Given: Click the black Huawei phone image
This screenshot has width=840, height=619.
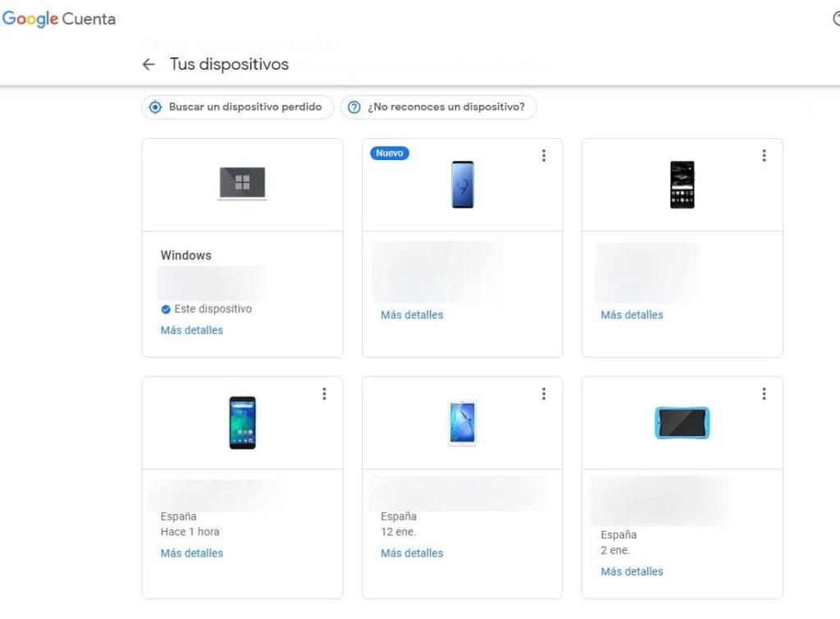Looking at the screenshot, I should (x=682, y=185).
